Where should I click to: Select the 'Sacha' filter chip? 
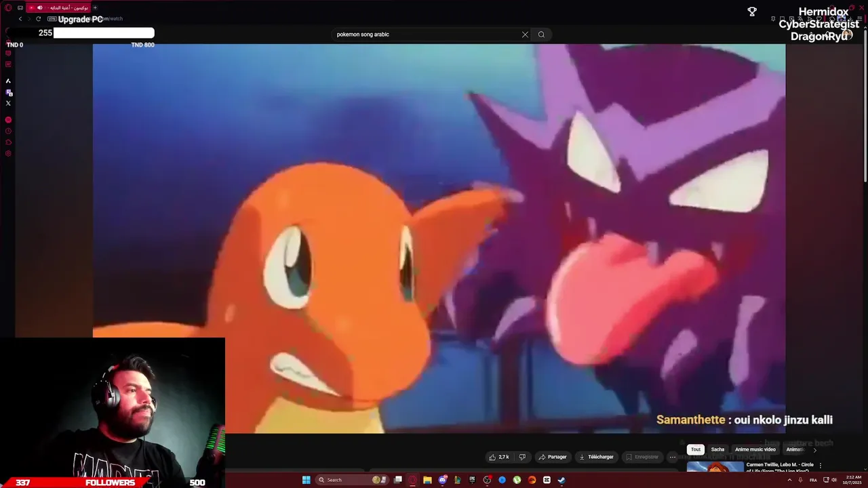pyautogui.click(x=717, y=449)
